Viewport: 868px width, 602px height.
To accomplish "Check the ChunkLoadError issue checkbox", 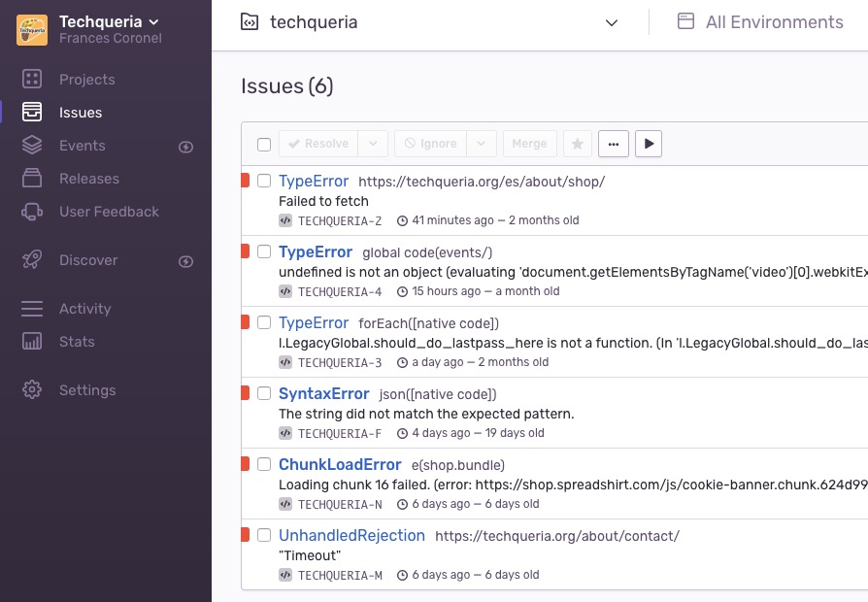I will pyautogui.click(x=264, y=464).
